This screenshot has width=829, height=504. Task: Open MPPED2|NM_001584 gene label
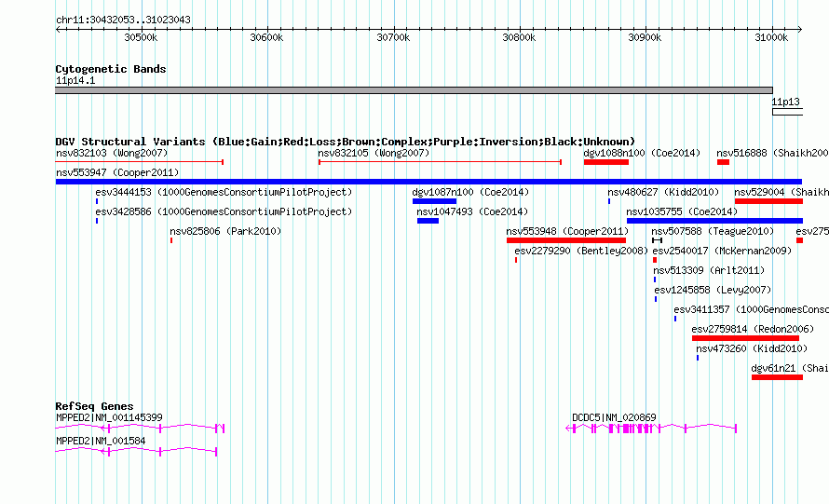point(101,441)
